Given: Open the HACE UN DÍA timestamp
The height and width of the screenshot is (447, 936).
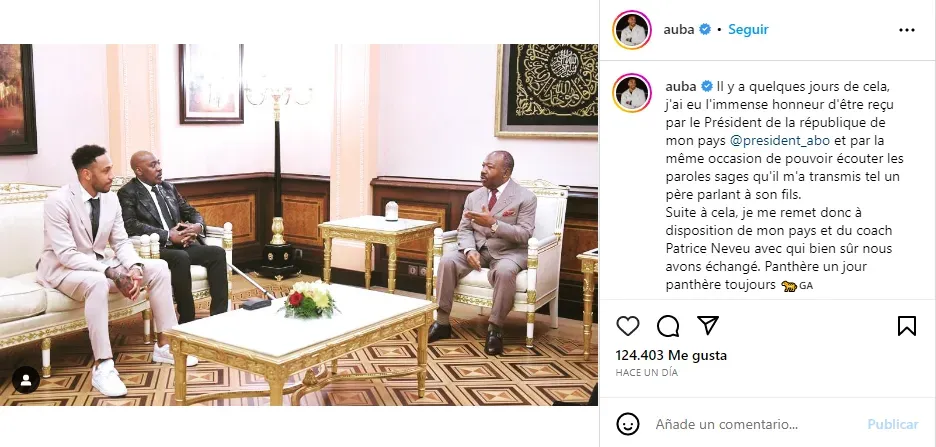Looking at the screenshot, I should (646, 372).
